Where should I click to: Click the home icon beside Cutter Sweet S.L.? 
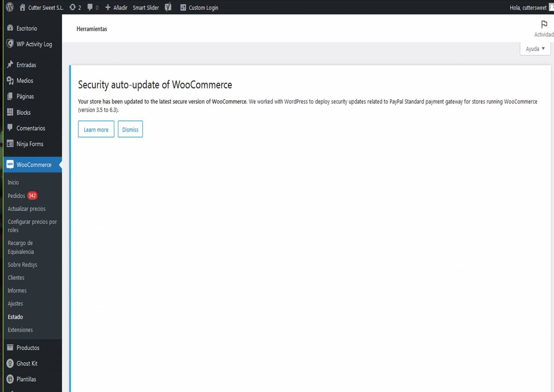point(22,7)
